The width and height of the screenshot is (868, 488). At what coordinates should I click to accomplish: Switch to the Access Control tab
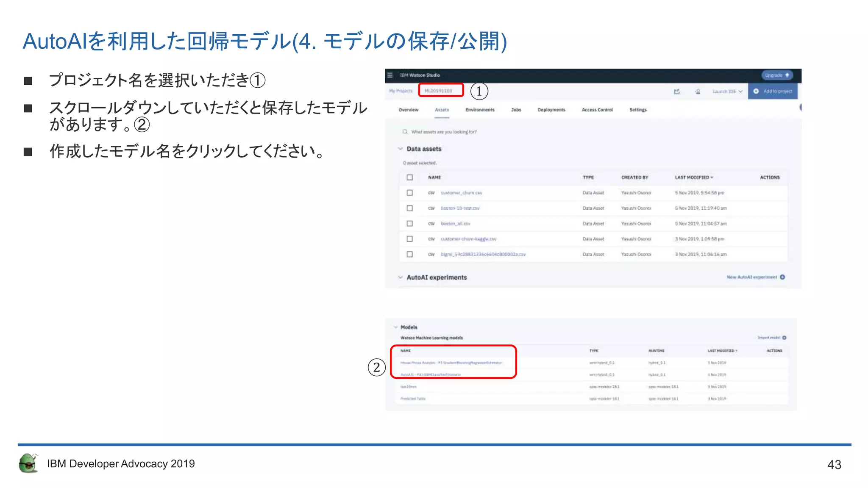coord(597,110)
